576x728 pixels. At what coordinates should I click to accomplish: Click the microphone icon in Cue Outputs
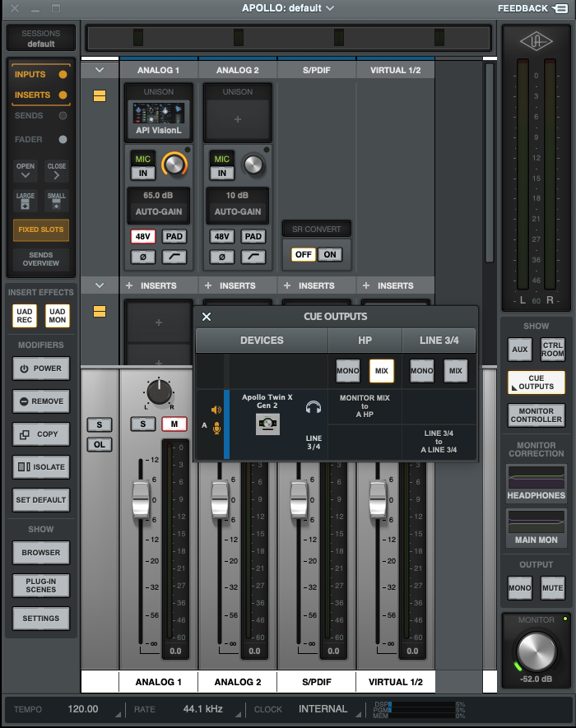tap(216, 428)
